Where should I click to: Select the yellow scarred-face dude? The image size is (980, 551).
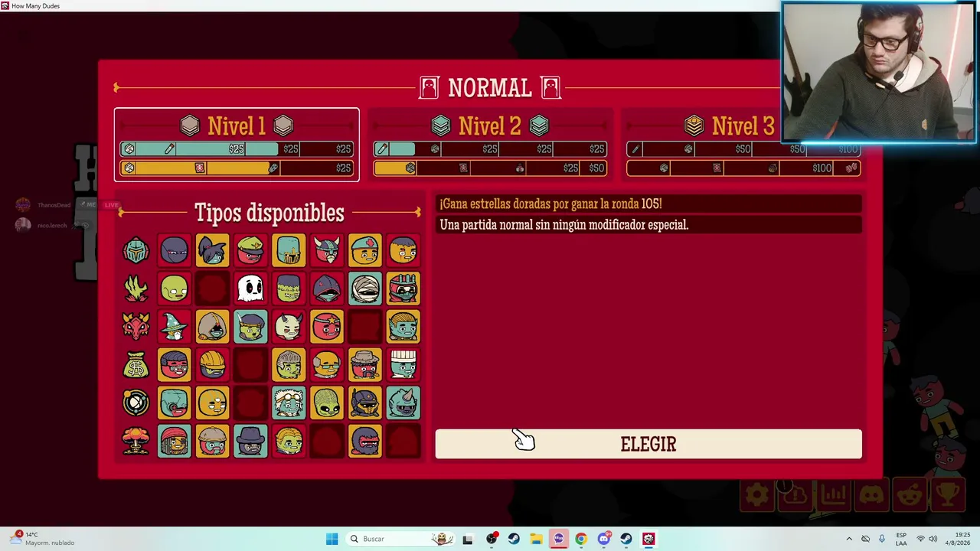[403, 250]
